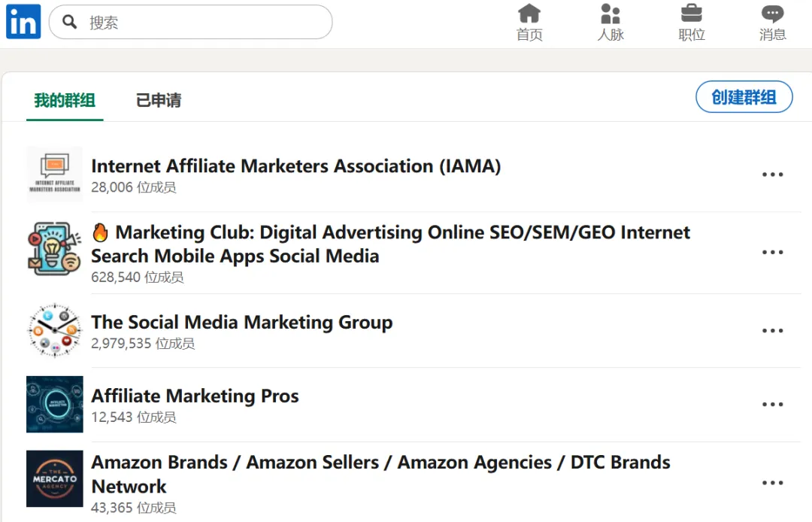Click the search magnifier icon
The image size is (812, 522).
point(70,22)
